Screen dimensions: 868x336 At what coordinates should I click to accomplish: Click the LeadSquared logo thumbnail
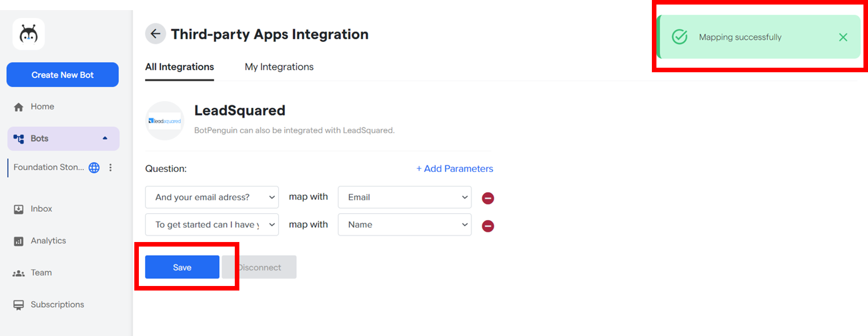pos(165,121)
